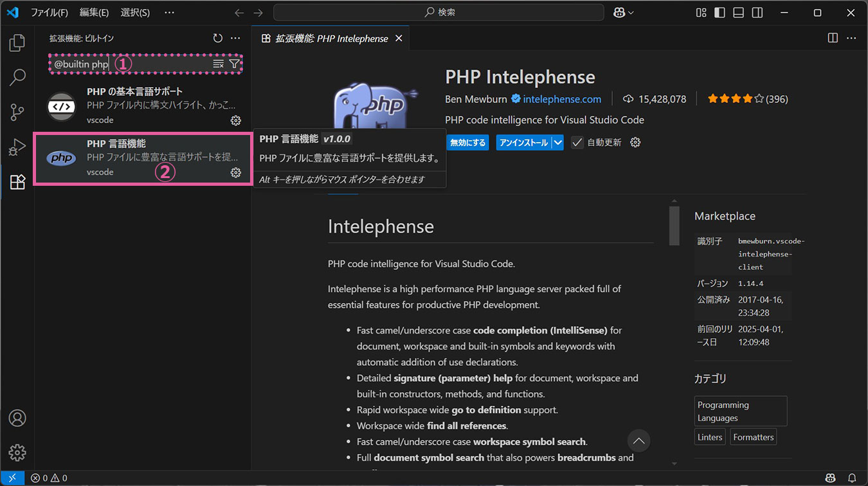Click the scroll-to-top chevron button
This screenshot has width=868, height=486.
638,441
